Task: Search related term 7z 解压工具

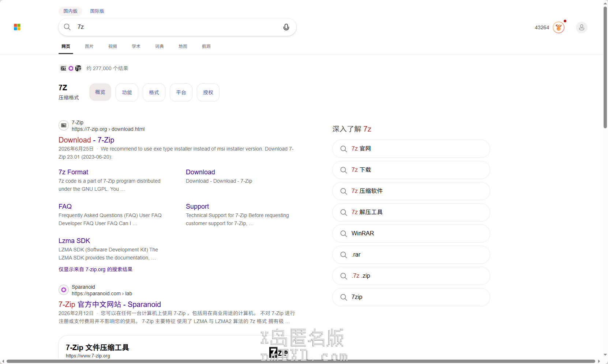Action: (x=411, y=212)
